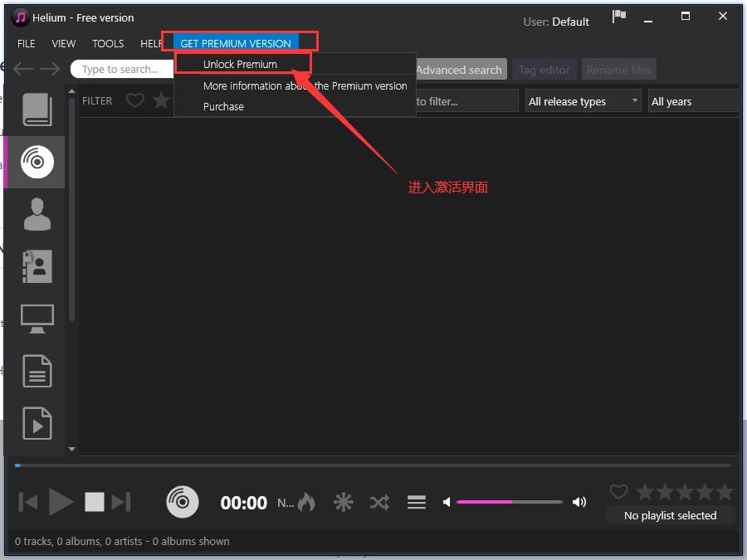The height and width of the screenshot is (560, 747).
Task: Skip to next track
Action: point(121,503)
